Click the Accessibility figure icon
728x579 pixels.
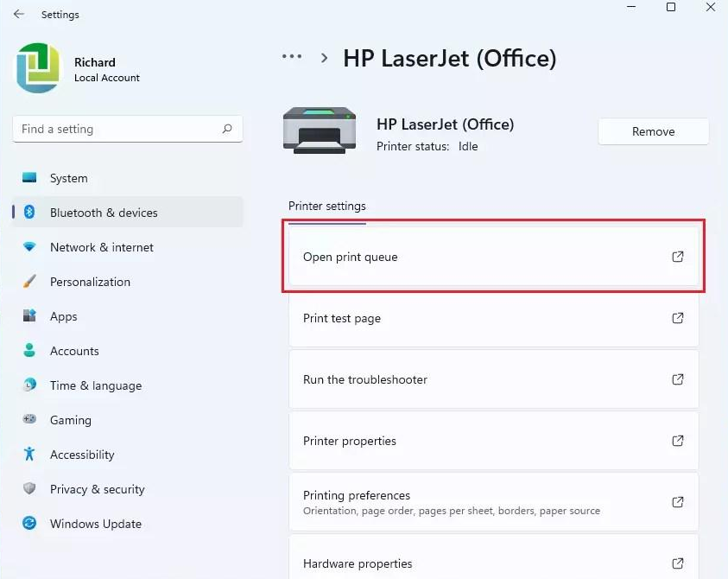(x=29, y=454)
